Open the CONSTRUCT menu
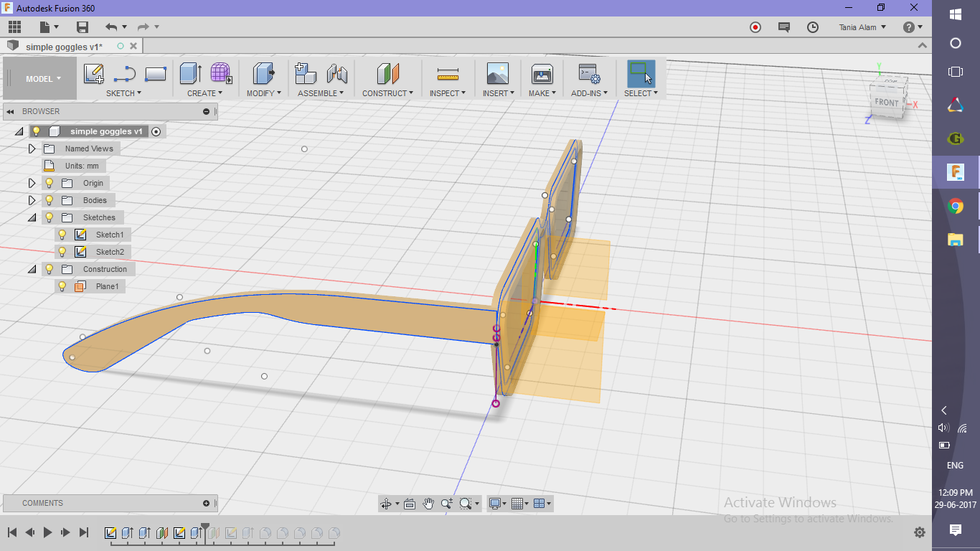980x551 pixels. tap(387, 93)
